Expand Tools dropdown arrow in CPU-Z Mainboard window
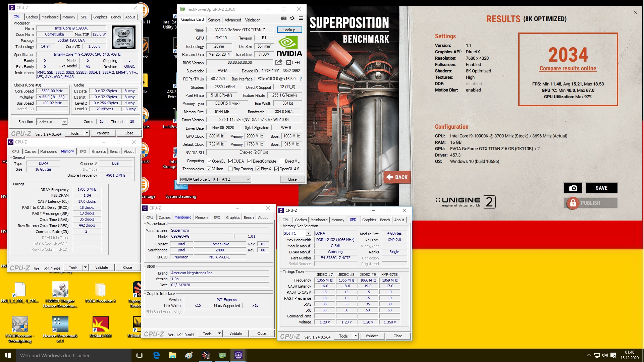Viewport: 644px width, 362px height. (219, 334)
